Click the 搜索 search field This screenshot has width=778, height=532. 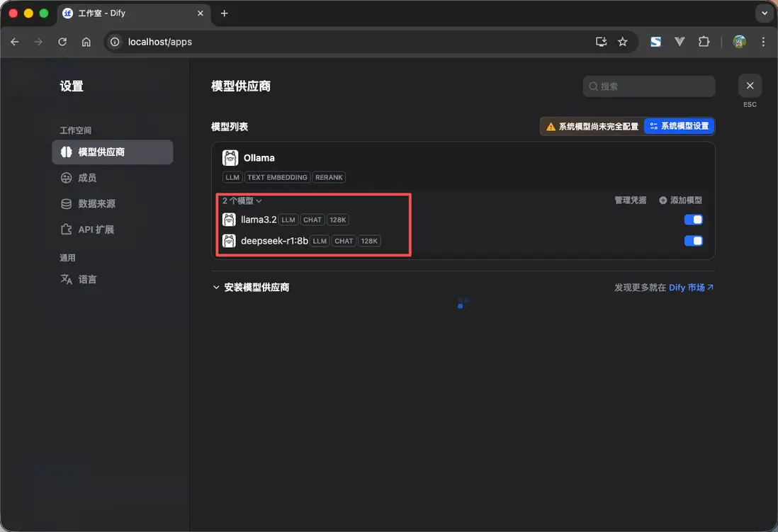coord(648,86)
